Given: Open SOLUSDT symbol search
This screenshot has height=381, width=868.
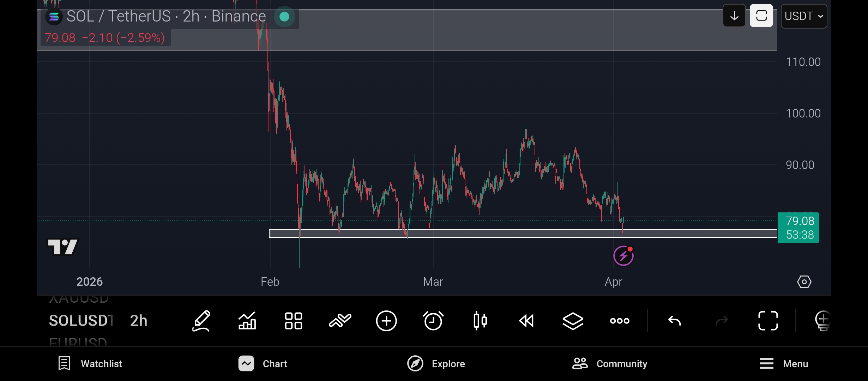Looking at the screenshot, I should 81,321.
